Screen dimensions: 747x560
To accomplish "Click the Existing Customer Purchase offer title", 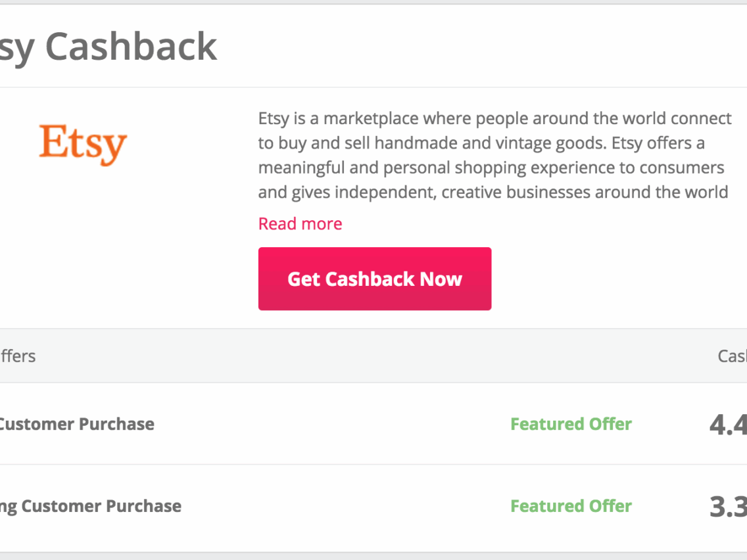I will (x=91, y=506).
